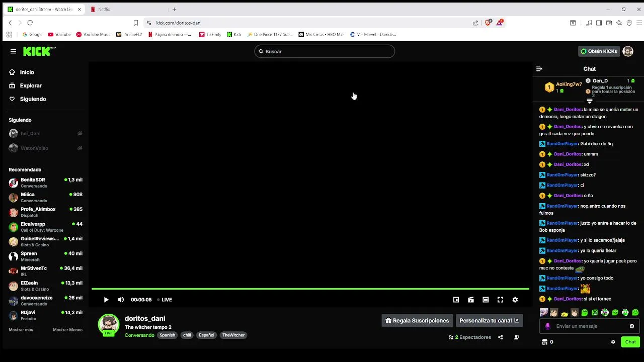Seek on the green stream progress bar
Viewport: 644px width, 362px height.
pyautogui.click(x=310, y=289)
